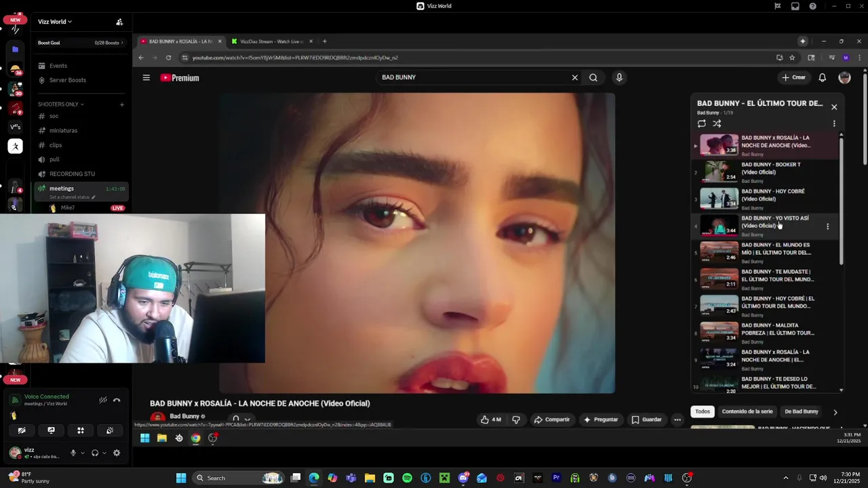868x488 pixels.
Task: Go back in browser history
Action: [x=141, y=58]
